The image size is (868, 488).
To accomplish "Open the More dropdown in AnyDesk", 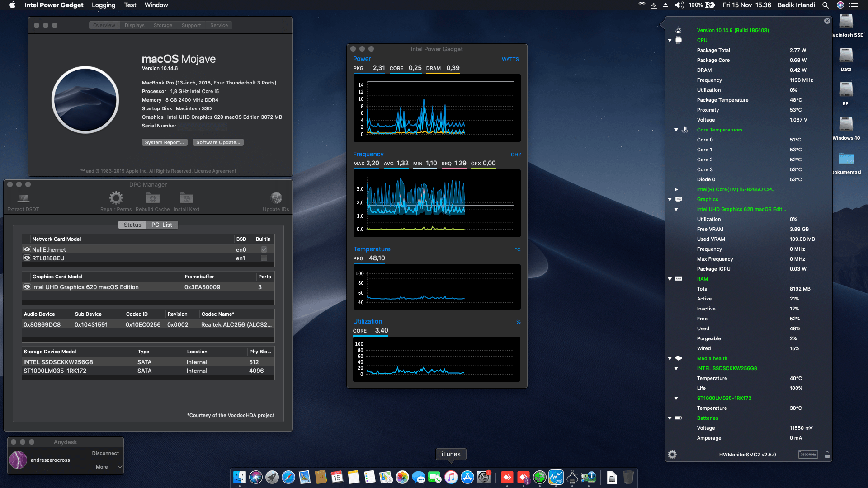I will (x=105, y=466).
